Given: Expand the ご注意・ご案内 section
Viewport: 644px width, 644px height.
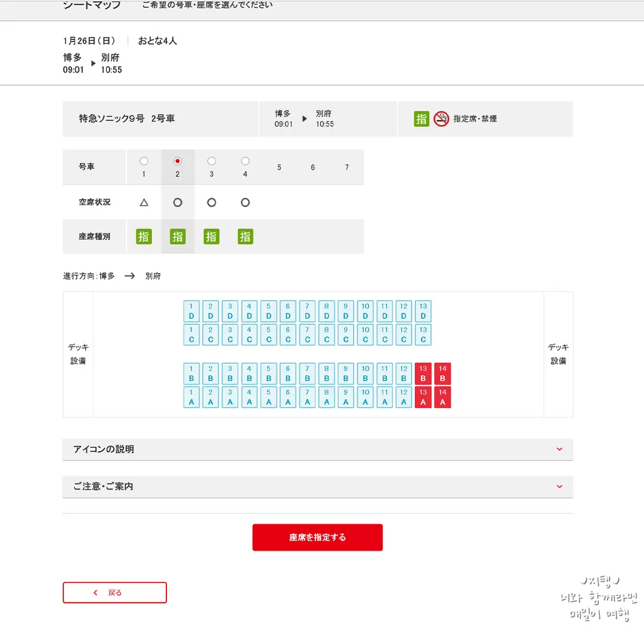Looking at the screenshot, I should click(317, 487).
